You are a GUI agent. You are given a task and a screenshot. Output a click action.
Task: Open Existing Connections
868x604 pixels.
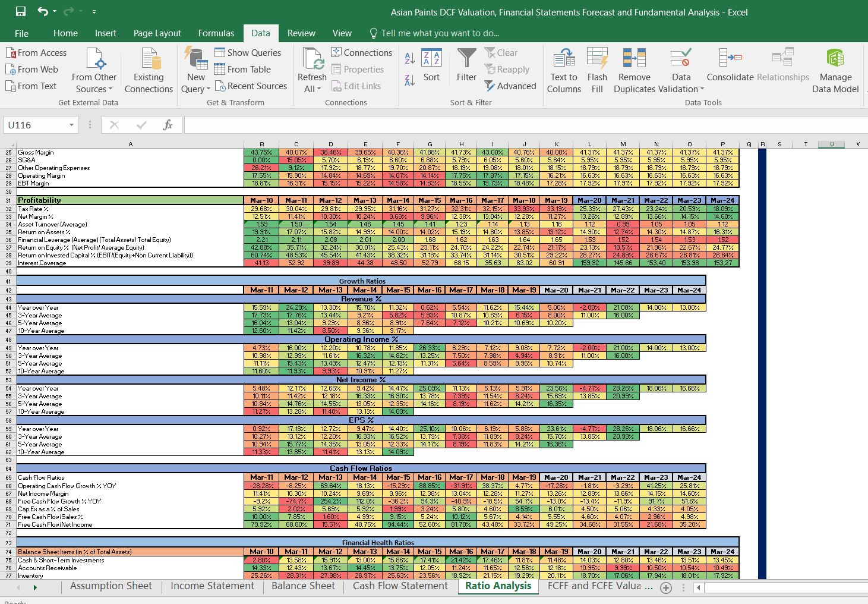(149, 70)
